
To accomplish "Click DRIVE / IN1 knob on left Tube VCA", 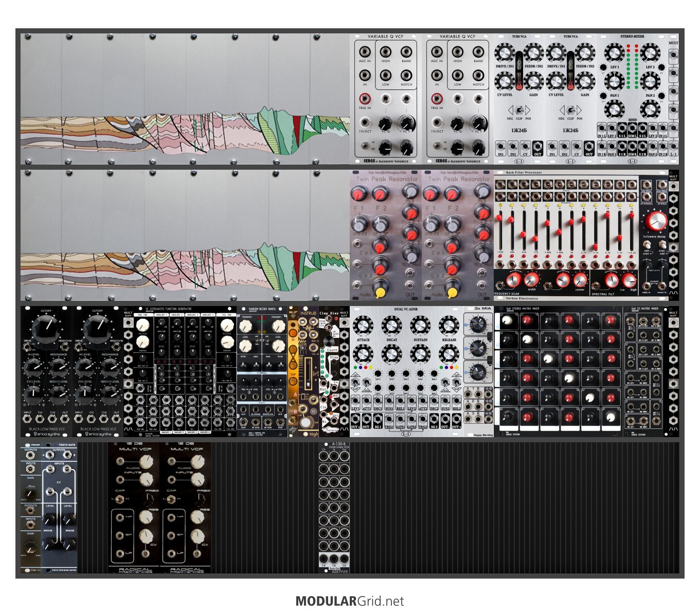I will 505,53.
